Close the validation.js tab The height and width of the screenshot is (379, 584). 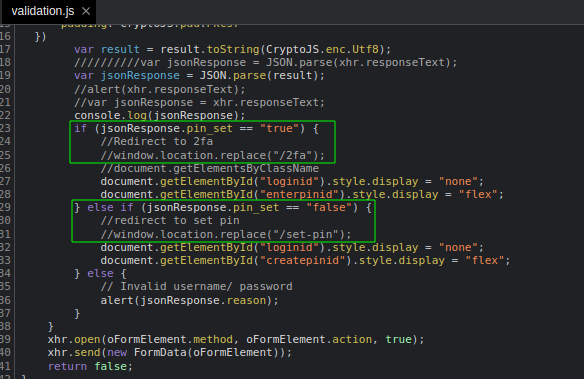86,11
